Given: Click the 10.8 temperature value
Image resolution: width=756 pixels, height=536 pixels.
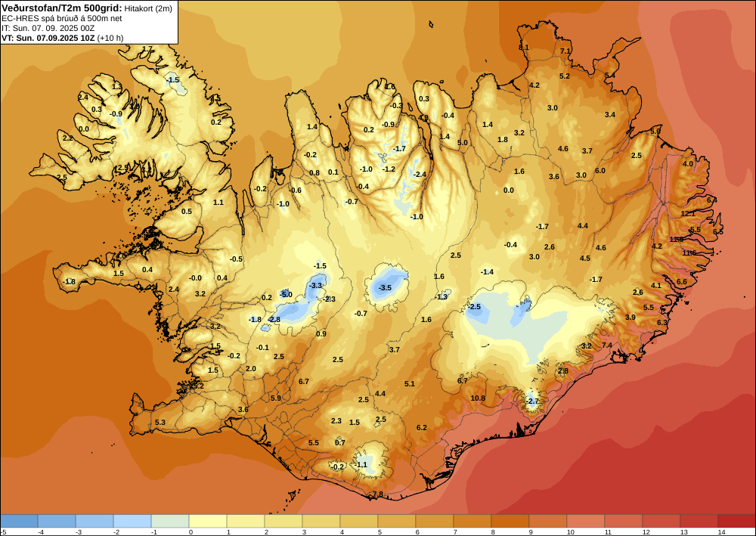Looking at the screenshot, I should tap(478, 398).
